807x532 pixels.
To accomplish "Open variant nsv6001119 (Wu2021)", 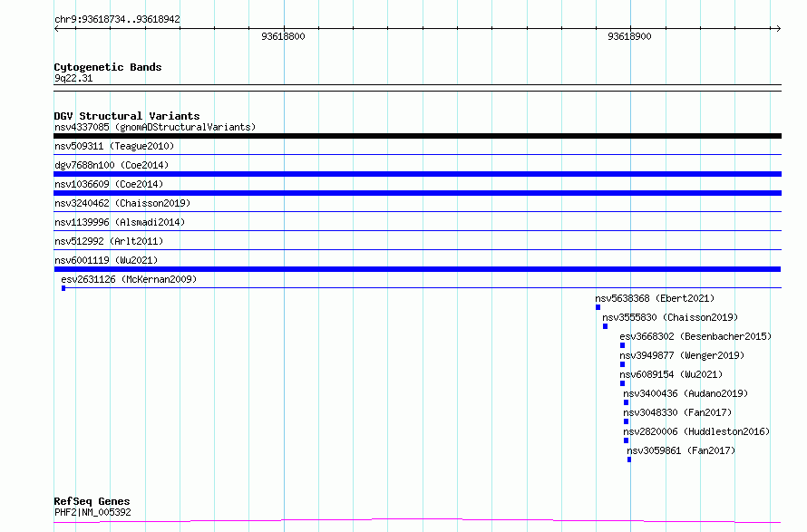I will [x=106, y=260].
